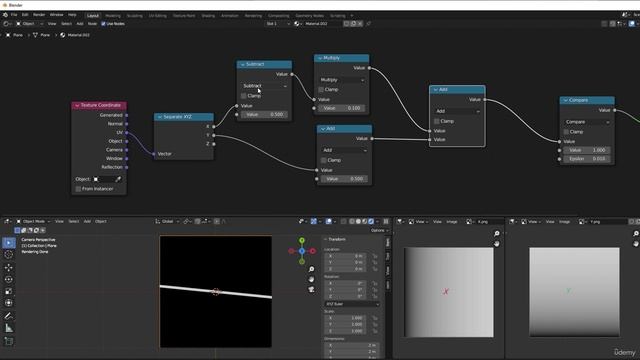Click the Material.002 name field
The width and height of the screenshot is (640, 360).
(322, 24)
